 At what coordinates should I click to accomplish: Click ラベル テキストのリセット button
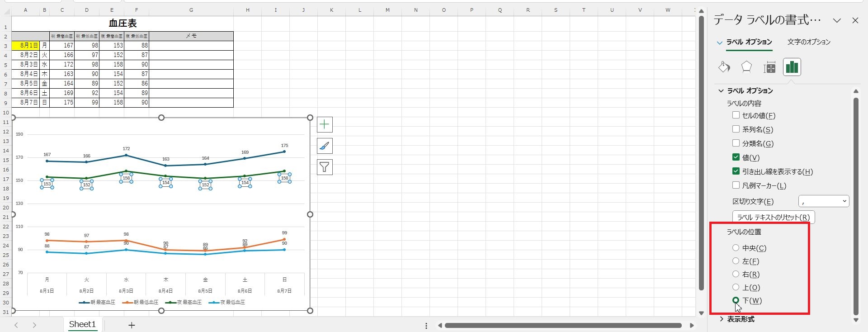tap(773, 217)
